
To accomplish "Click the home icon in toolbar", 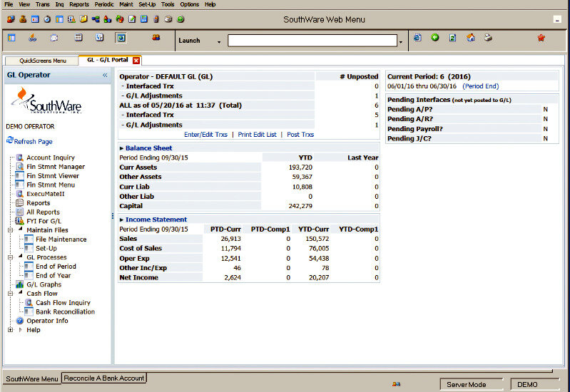I will pyautogui.click(x=471, y=38).
